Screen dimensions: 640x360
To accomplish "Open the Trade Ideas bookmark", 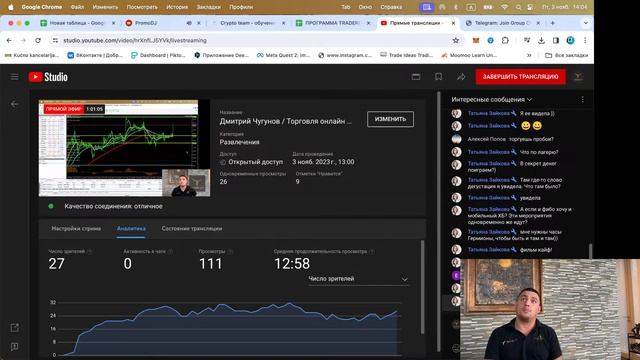I will click(x=406, y=55).
